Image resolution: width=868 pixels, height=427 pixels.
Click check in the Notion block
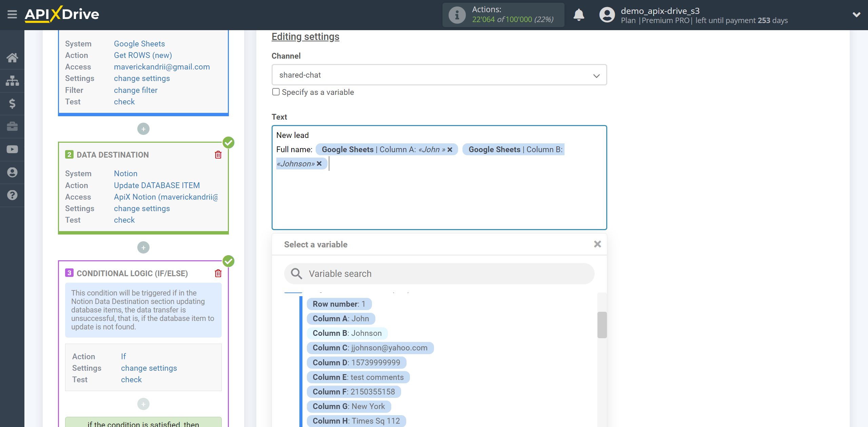(x=124, y=220)
